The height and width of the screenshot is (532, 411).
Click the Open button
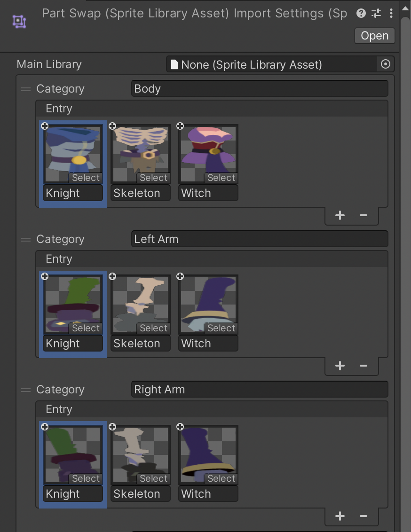coord(374,36)
